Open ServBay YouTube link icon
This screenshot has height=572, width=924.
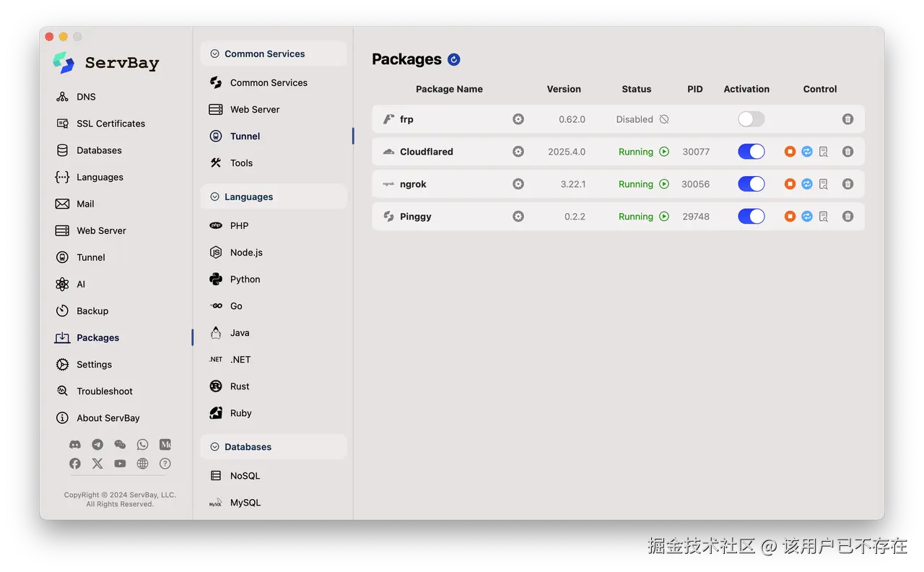(120, 464)
